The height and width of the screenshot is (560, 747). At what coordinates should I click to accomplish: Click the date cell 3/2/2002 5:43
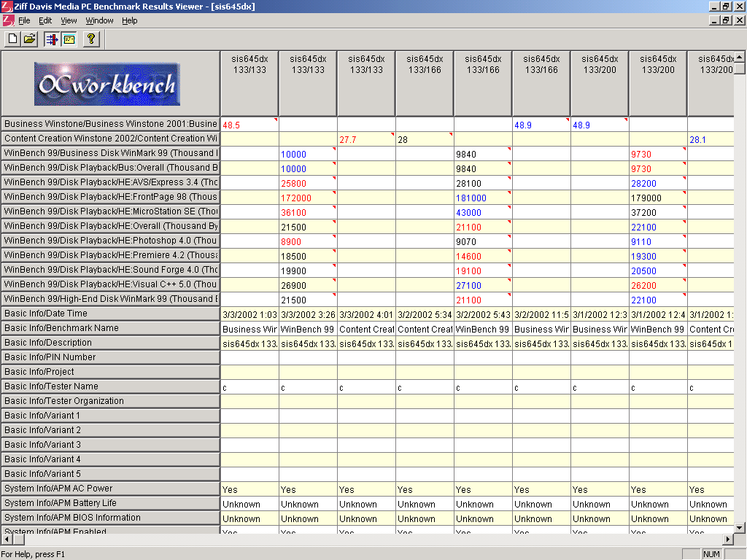tap(483, 314)
